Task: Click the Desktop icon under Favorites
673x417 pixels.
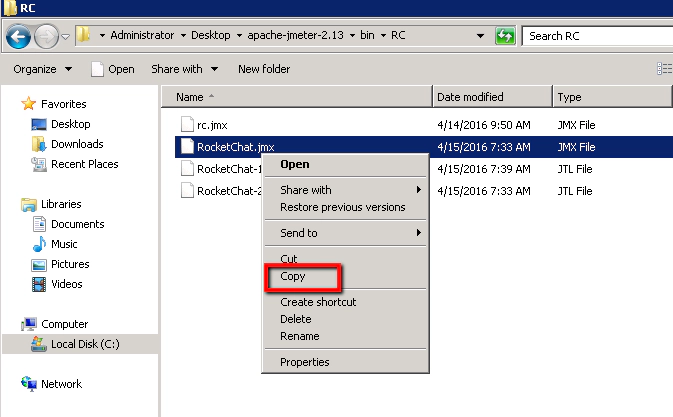Action: click(x=39, y=124)
